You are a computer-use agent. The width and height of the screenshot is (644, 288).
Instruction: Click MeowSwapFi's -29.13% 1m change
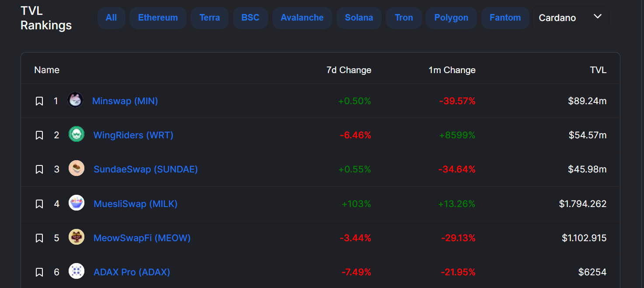pyautogui.click(x=458, y=238)
